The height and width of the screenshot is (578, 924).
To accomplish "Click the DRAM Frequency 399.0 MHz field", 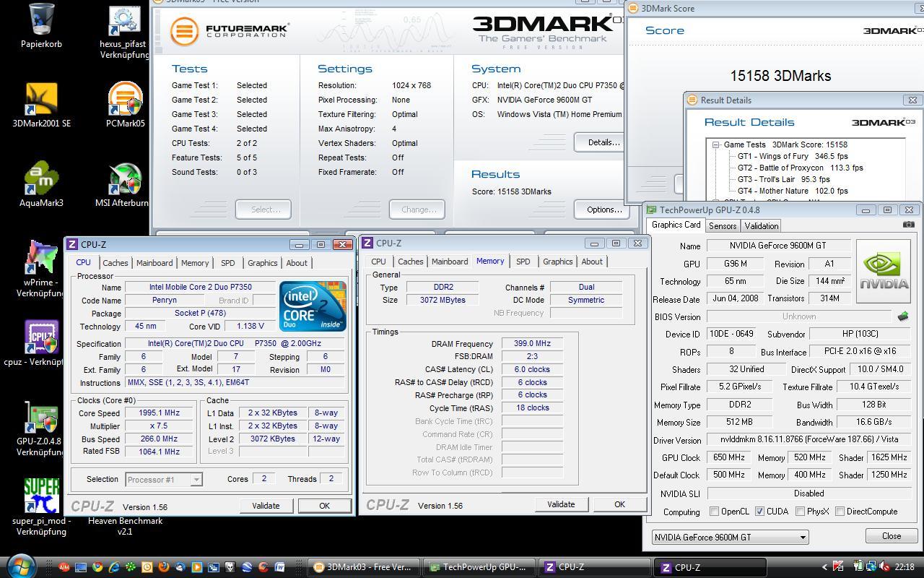I will point(532,344).
